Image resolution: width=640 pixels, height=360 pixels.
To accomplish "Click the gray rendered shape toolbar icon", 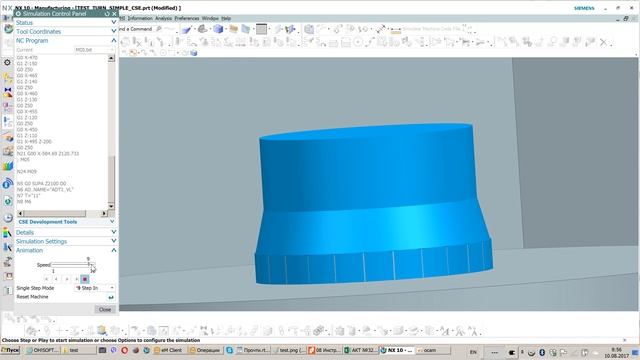I will coord(202,29).
